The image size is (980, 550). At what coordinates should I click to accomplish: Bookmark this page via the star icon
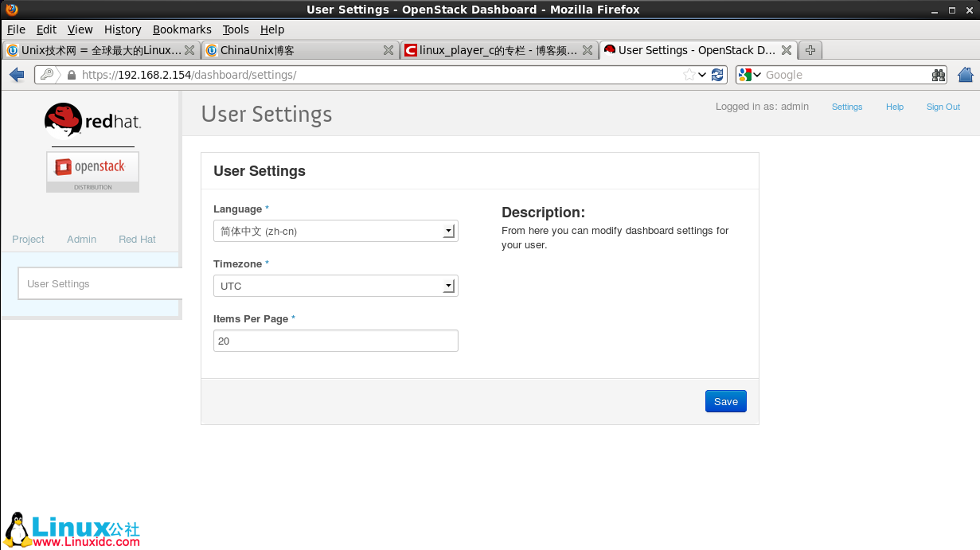click(689, 74)
